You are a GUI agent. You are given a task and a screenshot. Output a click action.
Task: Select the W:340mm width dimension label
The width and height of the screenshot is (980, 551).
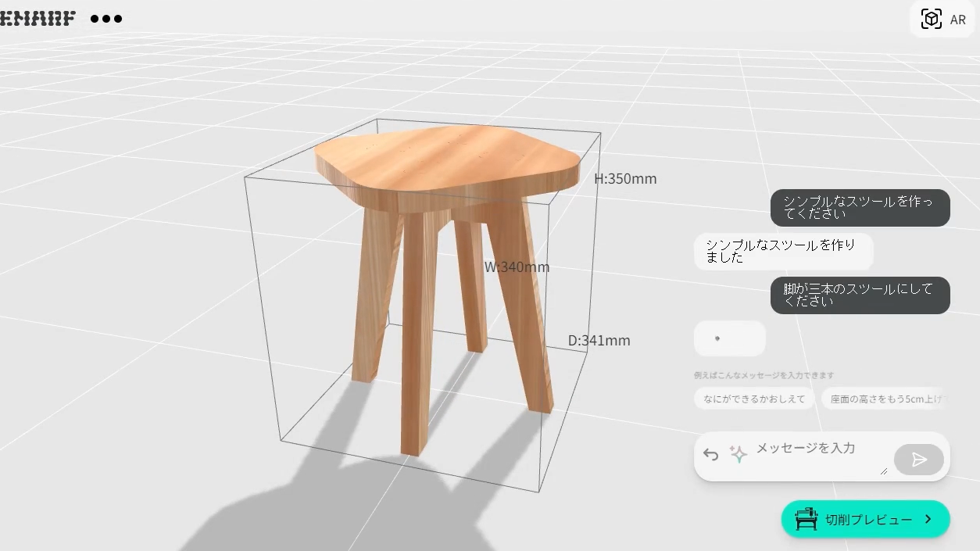pos(517,267)
